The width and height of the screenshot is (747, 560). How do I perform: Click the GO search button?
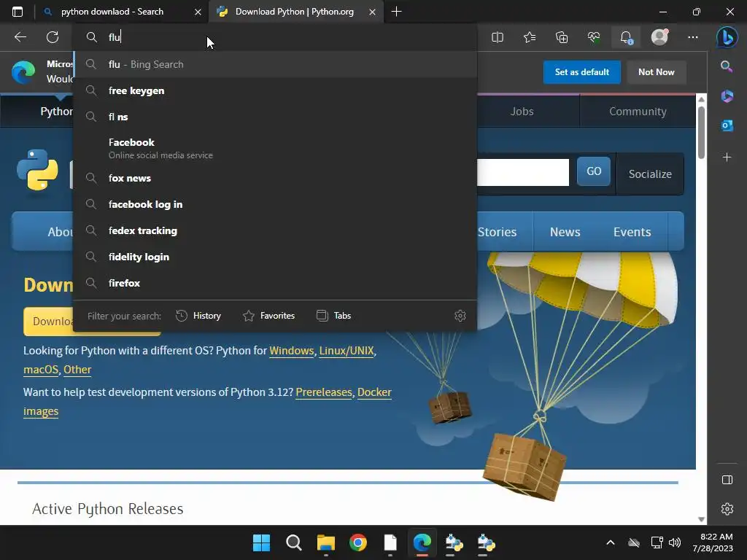pyautogui.click(x=594, y=171)
